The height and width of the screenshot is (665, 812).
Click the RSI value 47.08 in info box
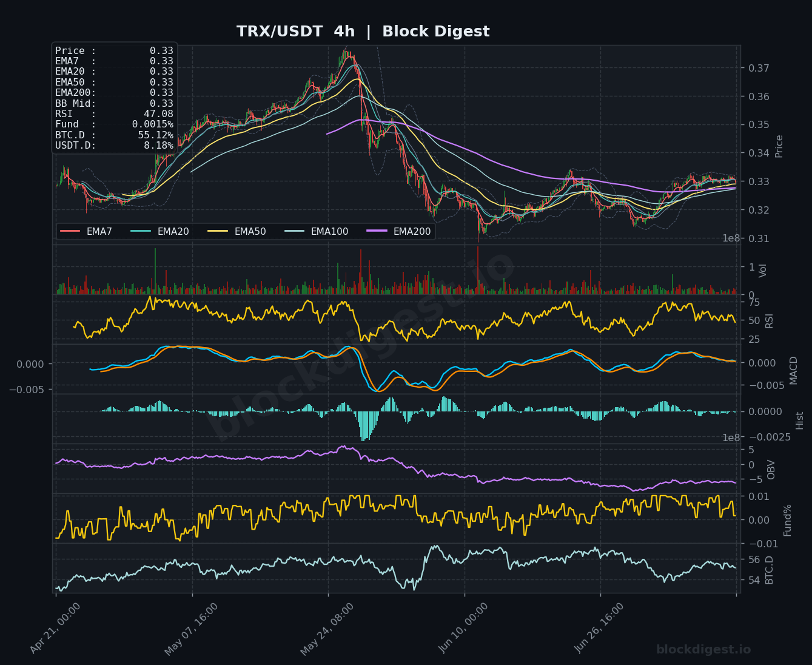tap(158, 113)
